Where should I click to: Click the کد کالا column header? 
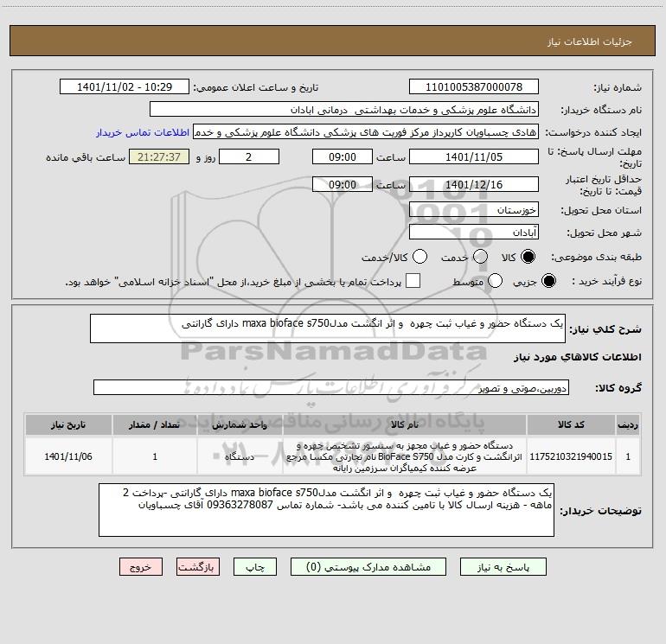tap(571, 424)
